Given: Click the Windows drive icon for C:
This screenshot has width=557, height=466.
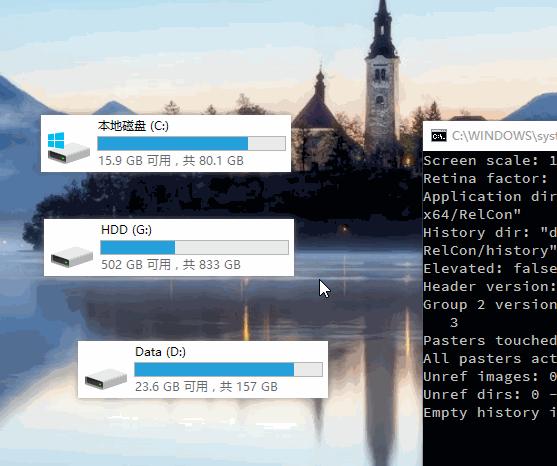Looking at the screenshot, I should pos(69,147).
